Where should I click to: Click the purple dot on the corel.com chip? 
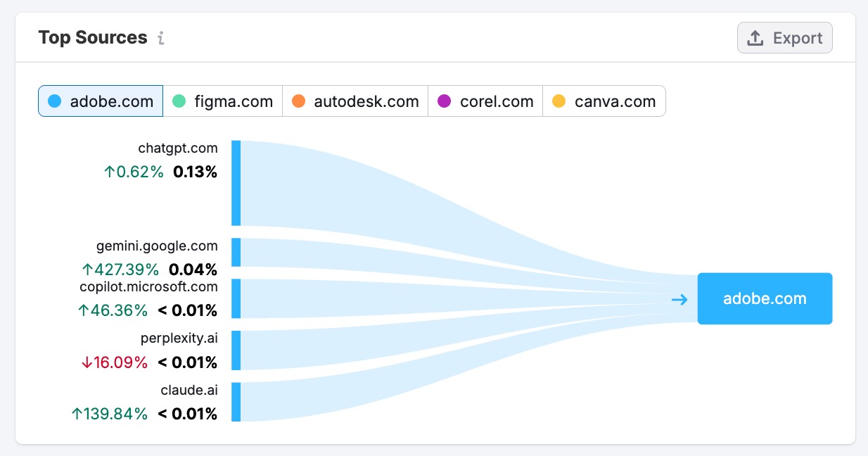coord(443,101)
